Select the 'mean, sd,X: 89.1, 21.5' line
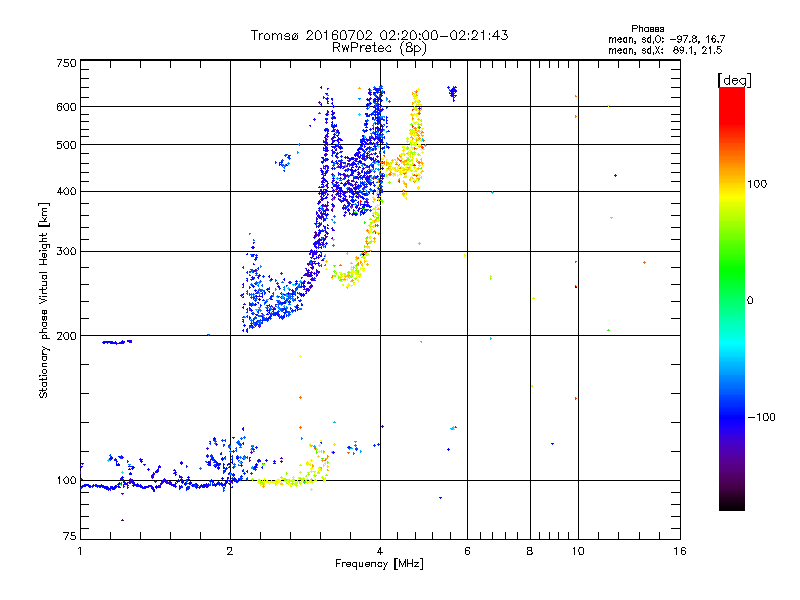This screenshot has height=600, width=800. 665,50
